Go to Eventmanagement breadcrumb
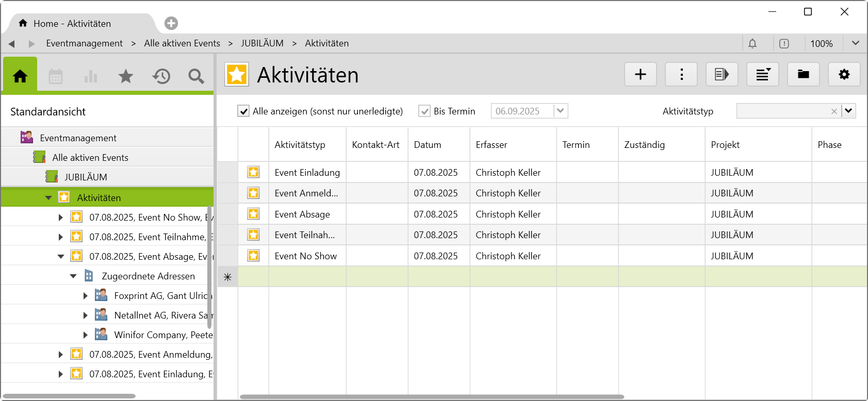 coord(85,43)
